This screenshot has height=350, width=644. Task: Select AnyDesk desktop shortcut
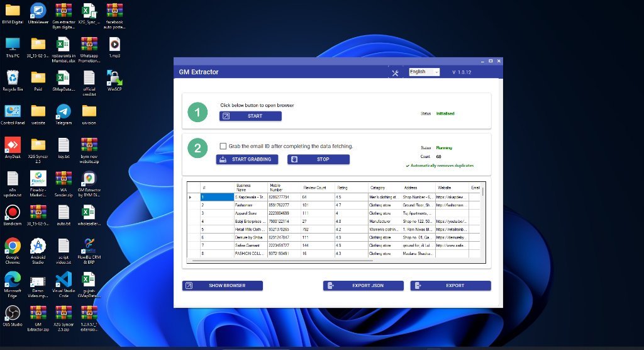tap(13, 149)
